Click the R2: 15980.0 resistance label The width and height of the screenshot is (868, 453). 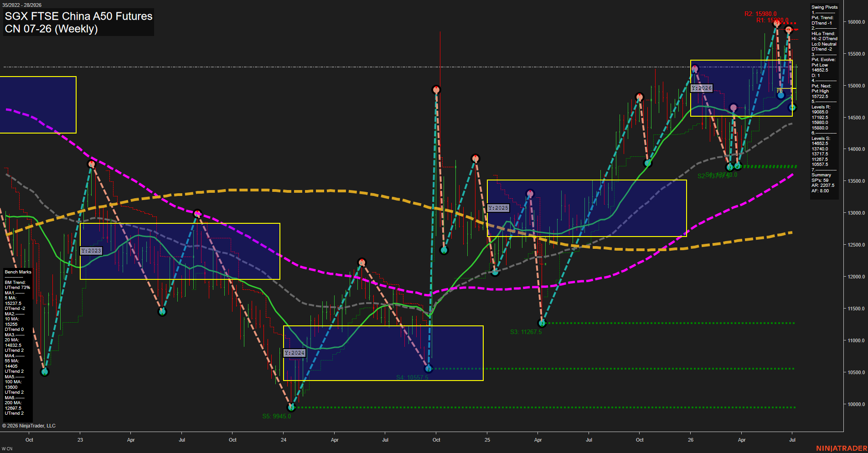point(760,14)
